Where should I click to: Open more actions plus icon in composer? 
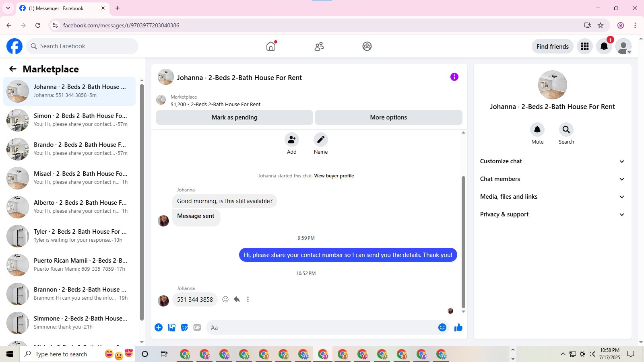click(159, 327)
